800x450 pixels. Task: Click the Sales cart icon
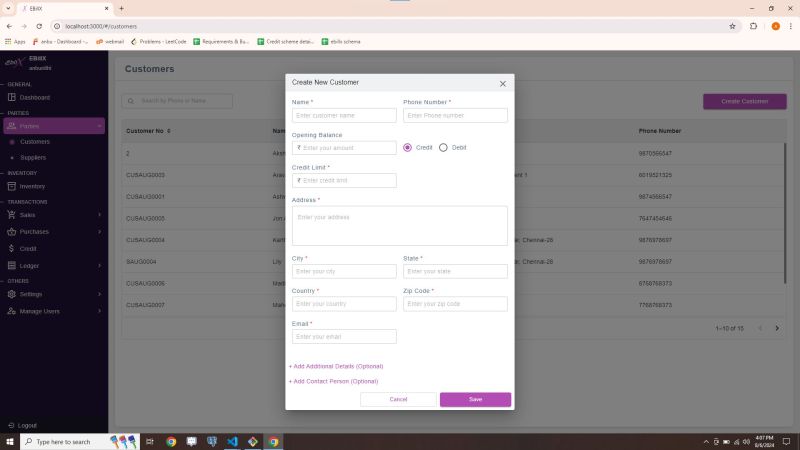coord(12,214)
